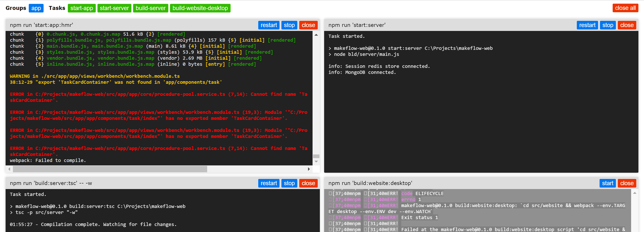The height and width of the screenshot is (232, 644).
Task: Click horizontal scrollbar thumb in start:app:hmr output
Action: tap(110, 169)
